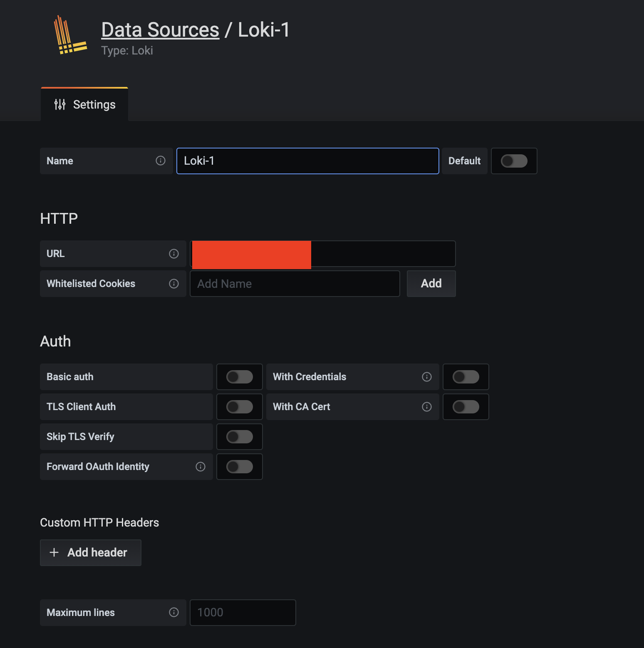Enable Skip TLS Verify switch
Screen dimensions: 644x648
pos(240,437)
